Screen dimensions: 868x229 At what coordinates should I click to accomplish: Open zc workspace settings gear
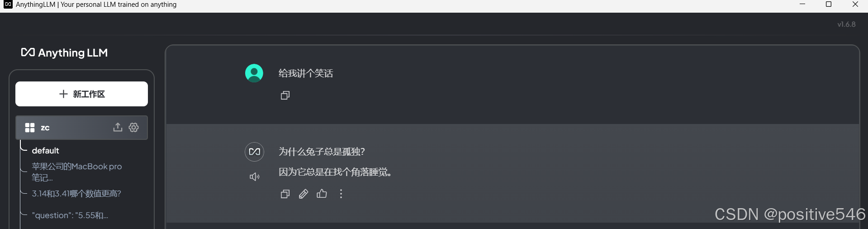pos(134,127)
